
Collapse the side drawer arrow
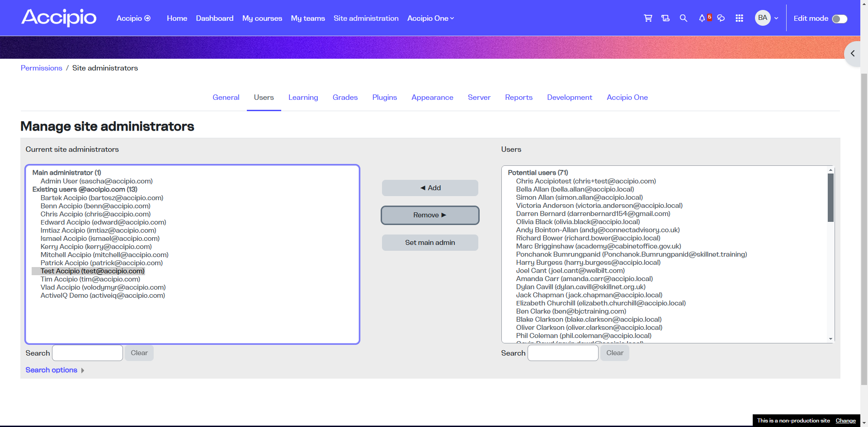pos(853,53)
